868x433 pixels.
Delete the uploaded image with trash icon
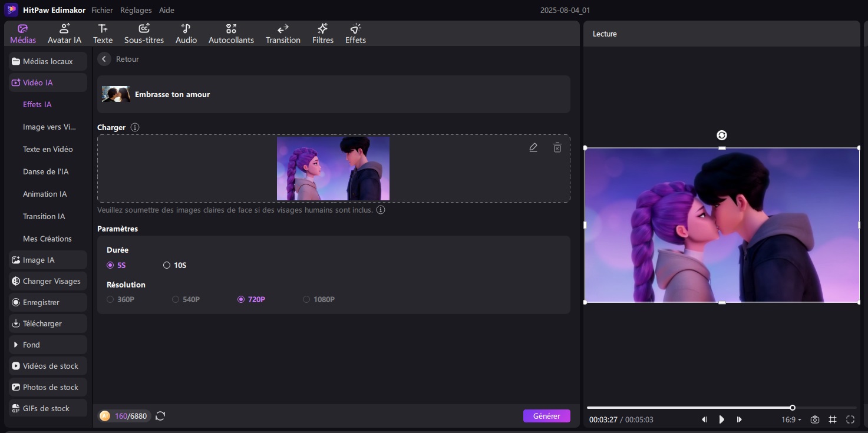coord(557,147)
